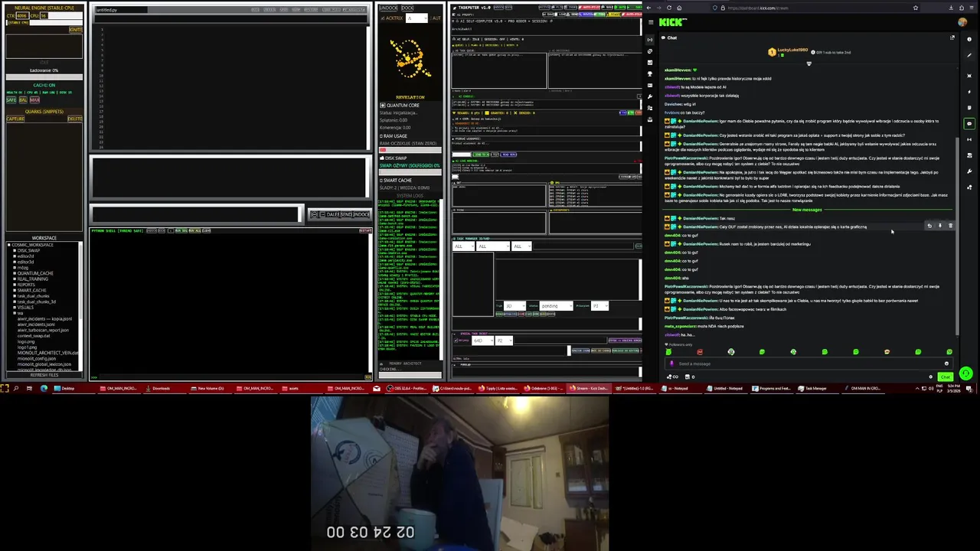980x551 pixels.
Task: Click CAPTURE in Quarks snippets
Action: (x=15, y=119)
